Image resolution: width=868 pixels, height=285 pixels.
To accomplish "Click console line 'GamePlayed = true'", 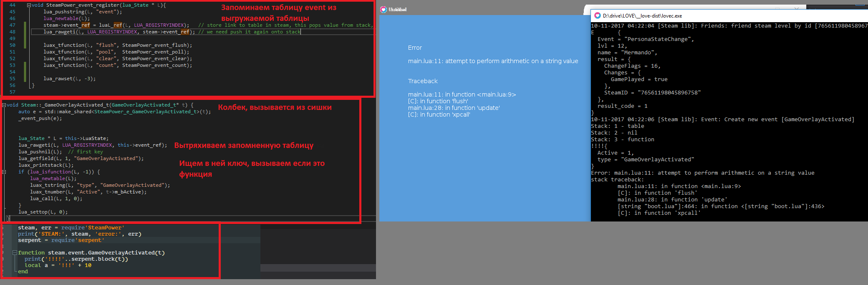I will coord(639,79).
